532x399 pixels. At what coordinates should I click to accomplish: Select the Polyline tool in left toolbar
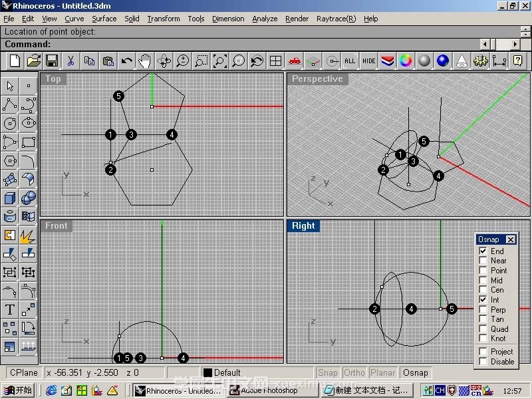[x=10, y=105]
